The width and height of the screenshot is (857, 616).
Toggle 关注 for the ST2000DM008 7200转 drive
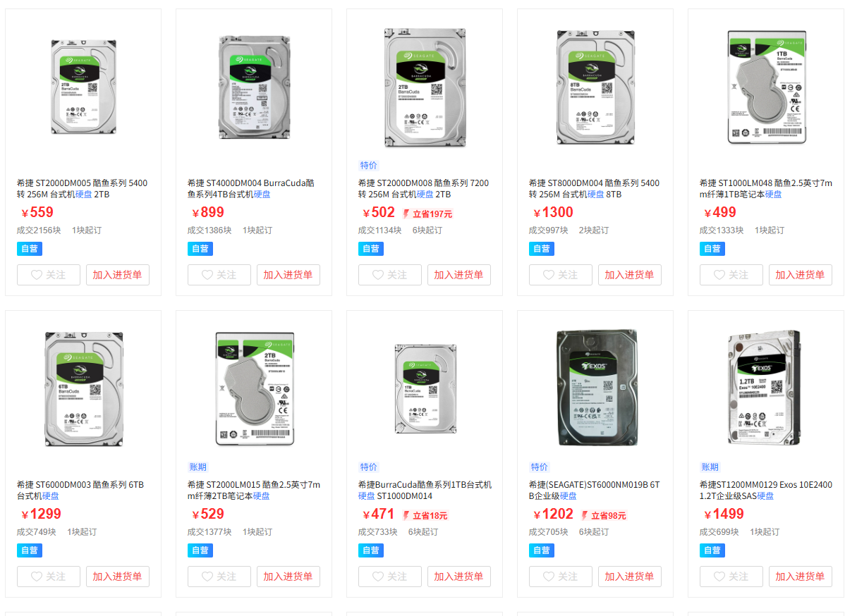[389, 275]
